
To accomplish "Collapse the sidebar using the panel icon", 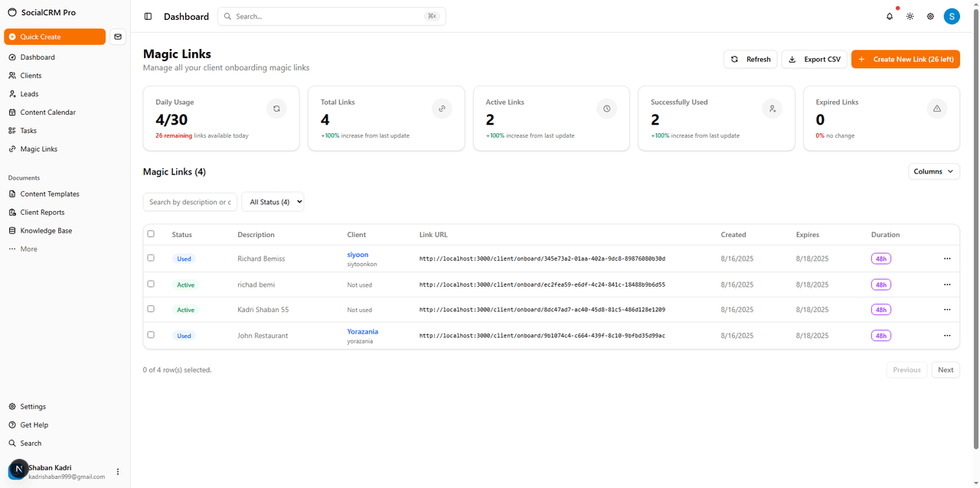I will pos(148,16).
